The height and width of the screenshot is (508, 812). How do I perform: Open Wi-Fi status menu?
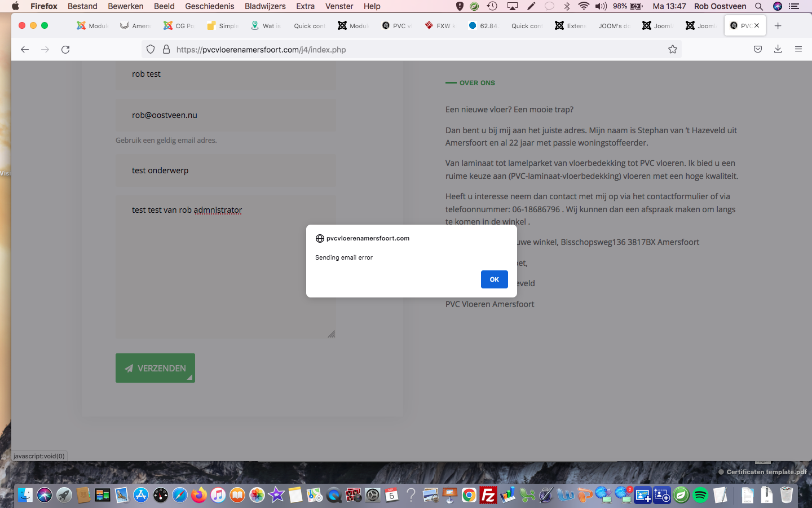click(x=584, y=6)
